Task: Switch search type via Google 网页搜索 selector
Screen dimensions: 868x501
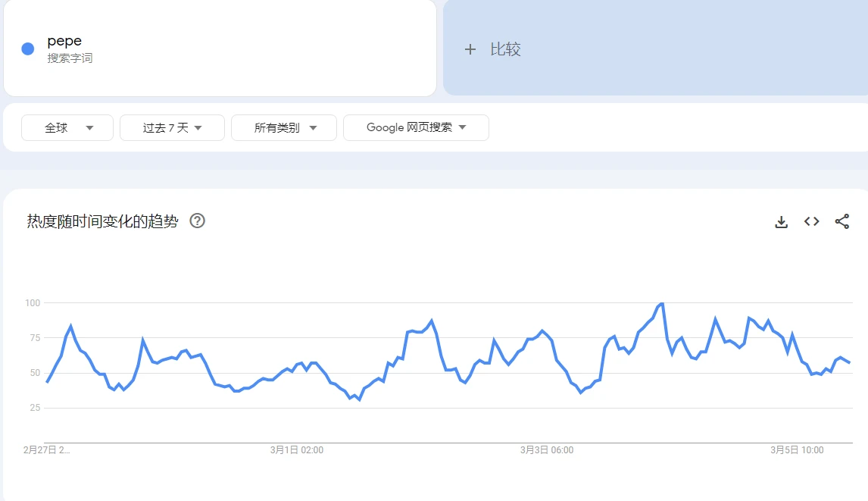Action: pos(416,127)
